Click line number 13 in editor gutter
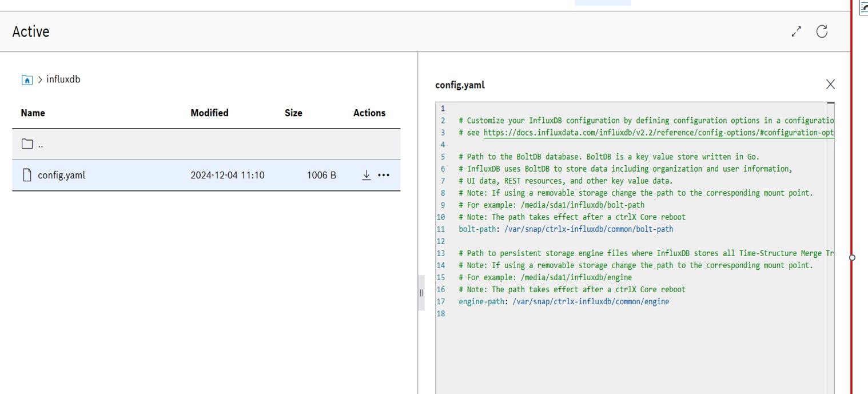Image resolution: width=868 pixels, height=394 pixels. pyautogui.click(x=440, y=253)
